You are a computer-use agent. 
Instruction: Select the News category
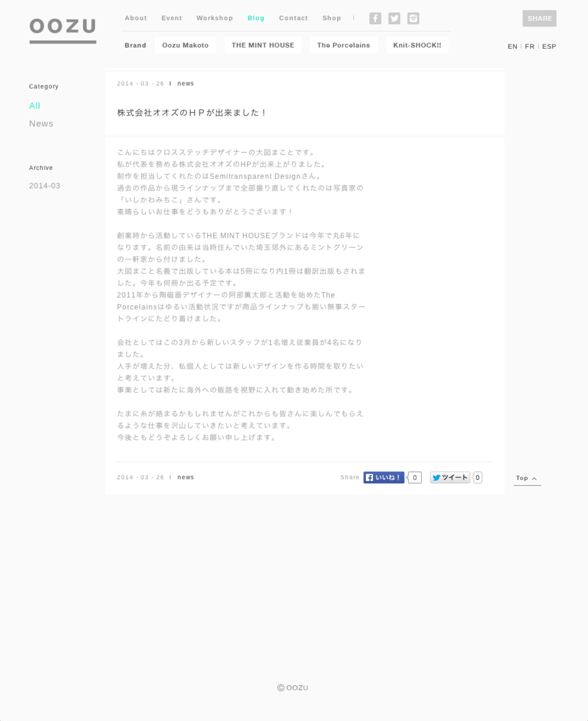pos(41,124)
